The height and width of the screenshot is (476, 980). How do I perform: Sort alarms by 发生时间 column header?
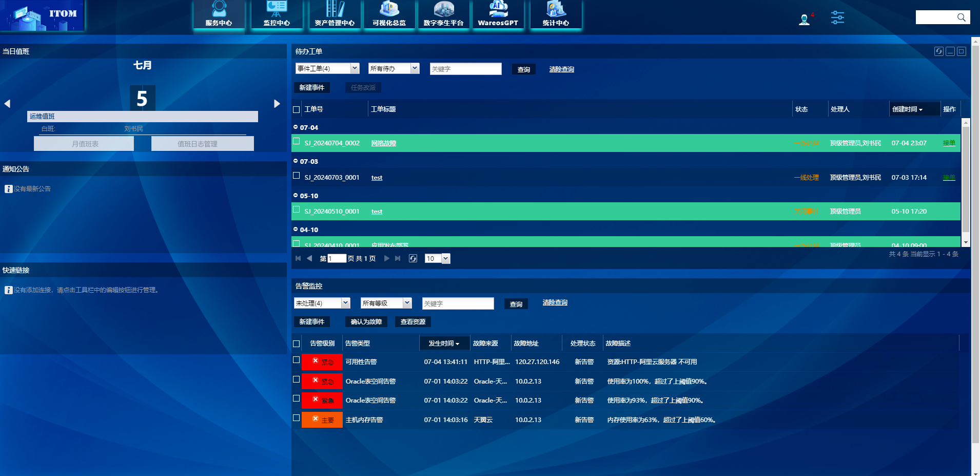pos(444,343)
